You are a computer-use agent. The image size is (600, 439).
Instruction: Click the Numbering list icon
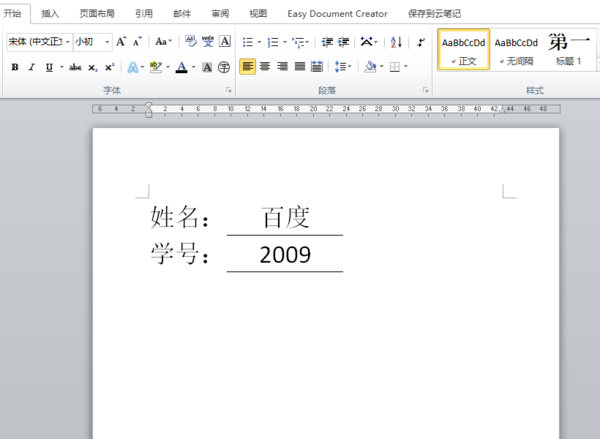pos(273,42)
